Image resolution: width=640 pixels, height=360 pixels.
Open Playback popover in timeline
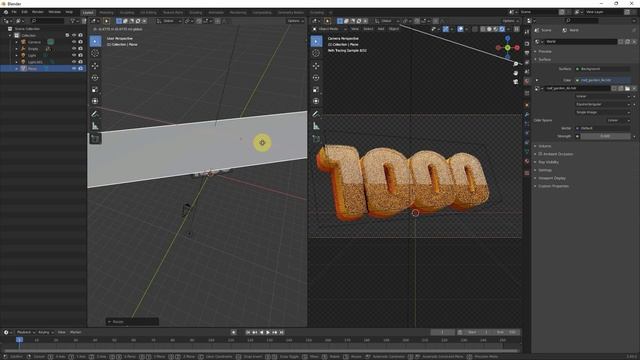25,332
